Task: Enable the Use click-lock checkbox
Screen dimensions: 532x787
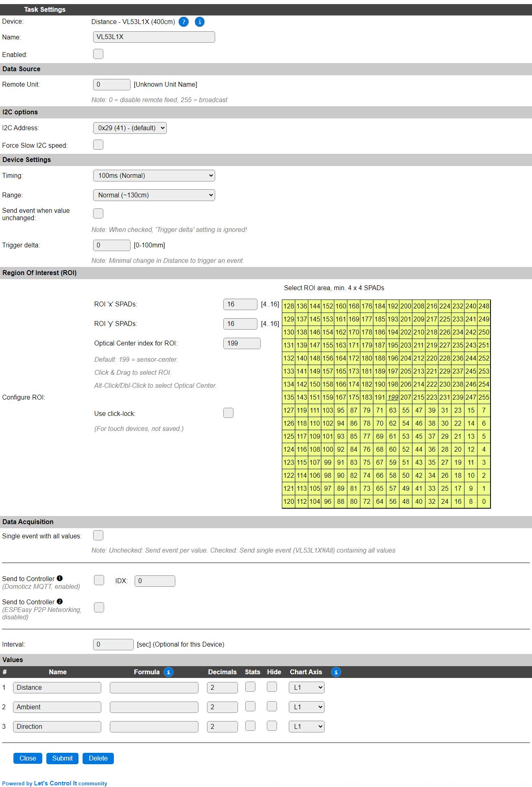Action: (228, 413)
